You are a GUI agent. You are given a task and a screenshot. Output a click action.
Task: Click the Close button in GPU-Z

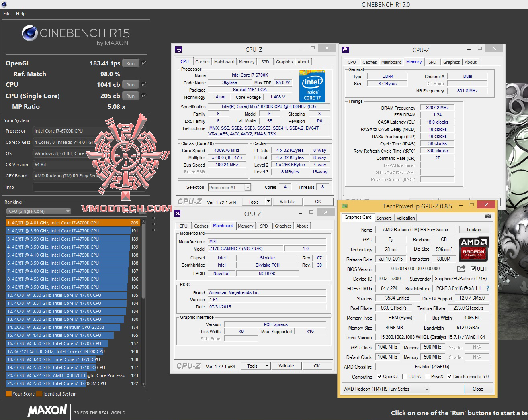tap(478, 389)
